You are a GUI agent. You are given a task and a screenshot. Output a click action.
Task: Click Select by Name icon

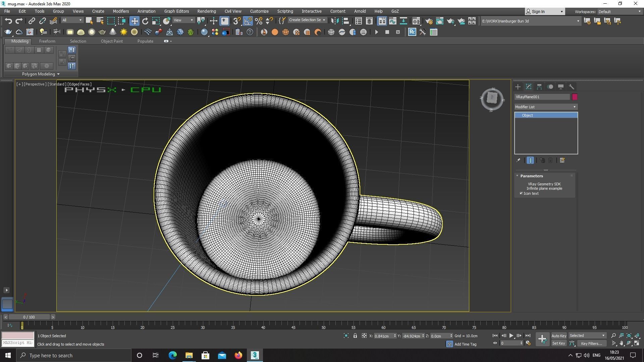tap(100, 21)
